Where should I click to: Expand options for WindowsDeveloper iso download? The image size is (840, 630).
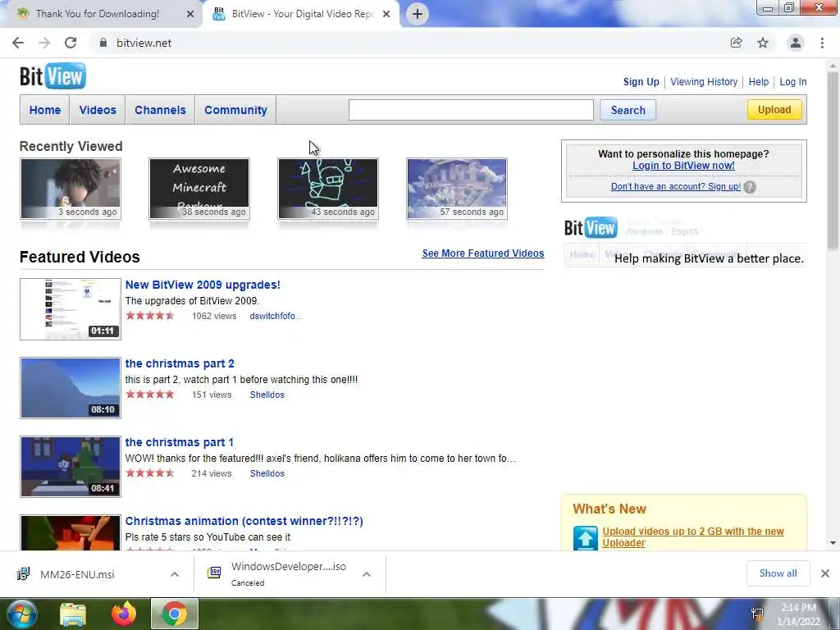pyautogui.click(x=367, y=574)
